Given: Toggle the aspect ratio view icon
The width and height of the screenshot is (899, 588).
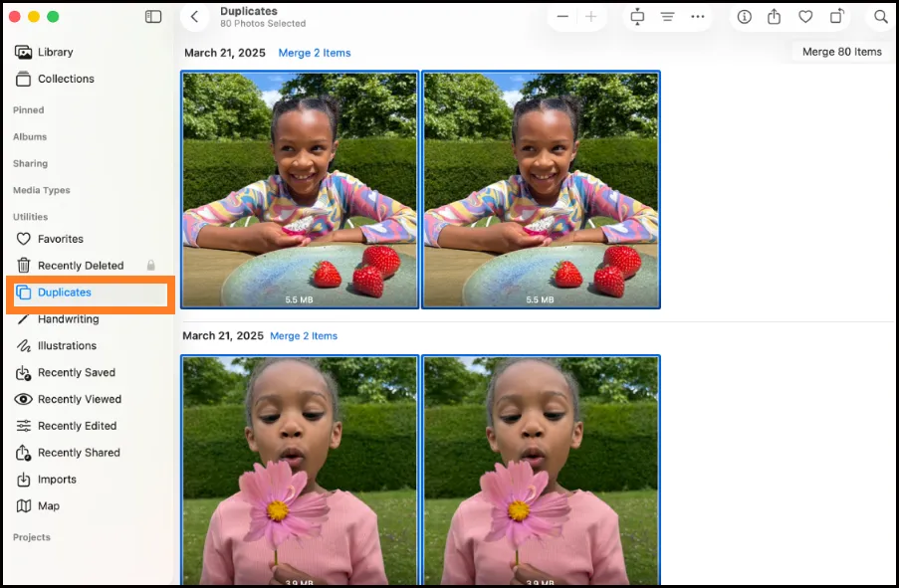Looking at the screenshot, I should [637, 16].
